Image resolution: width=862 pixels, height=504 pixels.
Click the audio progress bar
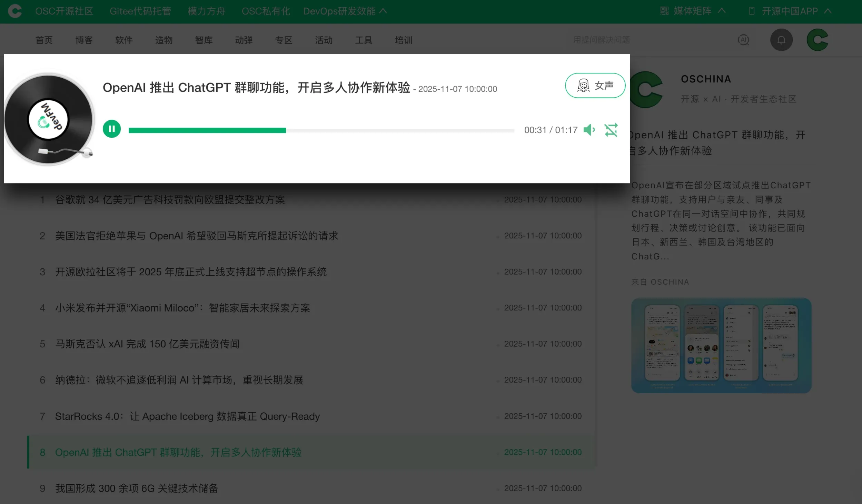[x=321, y=130]
